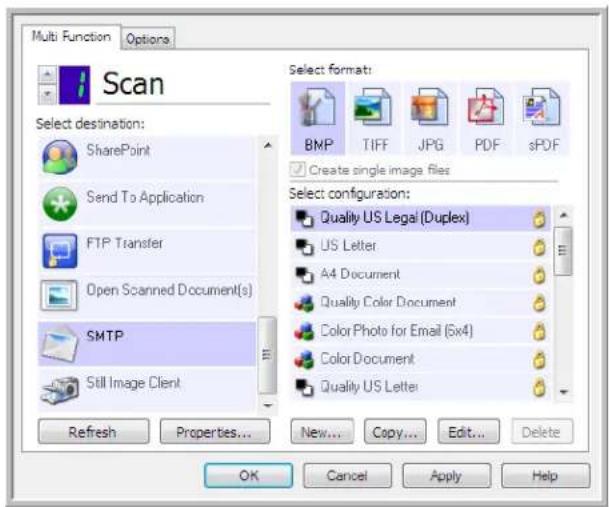Click configuration list scroll up arrow
Screen dimensions: 609x507
564,215
